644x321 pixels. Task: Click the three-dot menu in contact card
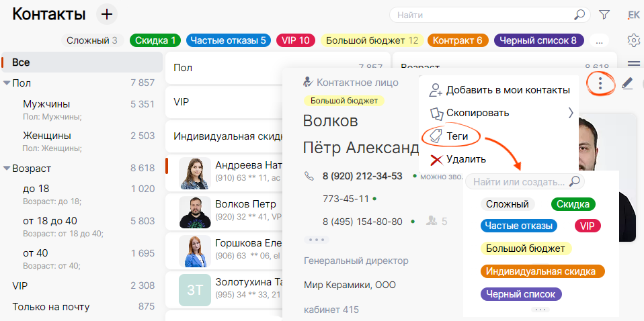pyautogui.click(x=600, y=84)
